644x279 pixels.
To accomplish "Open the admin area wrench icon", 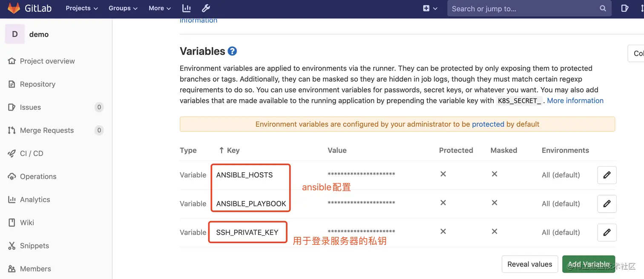I will tap(205, 8).
